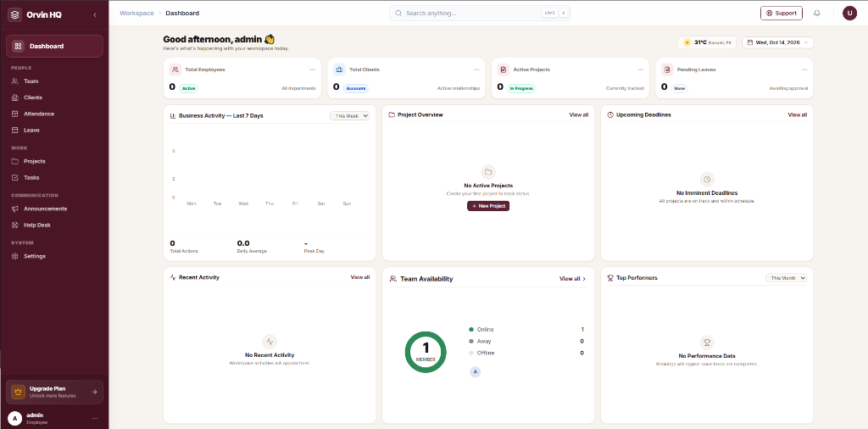Click View all in Team Availability

pos(572,278)
